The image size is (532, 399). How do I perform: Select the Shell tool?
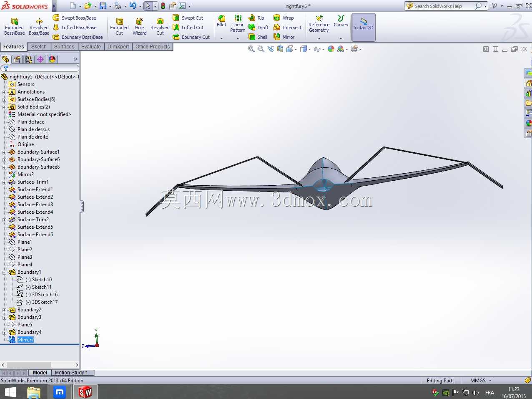pyautogui.click(x=258, y=37)
